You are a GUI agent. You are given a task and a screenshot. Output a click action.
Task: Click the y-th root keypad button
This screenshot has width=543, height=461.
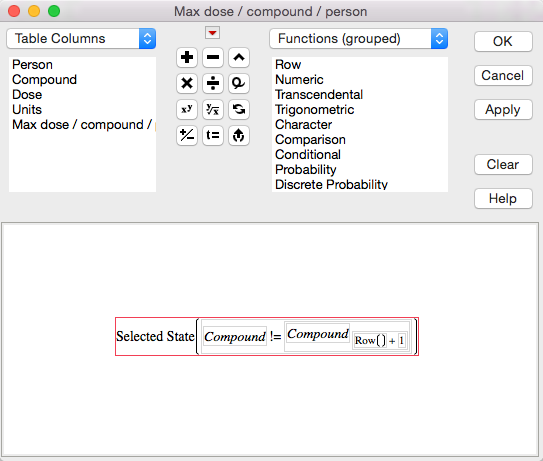click(213, 109)
